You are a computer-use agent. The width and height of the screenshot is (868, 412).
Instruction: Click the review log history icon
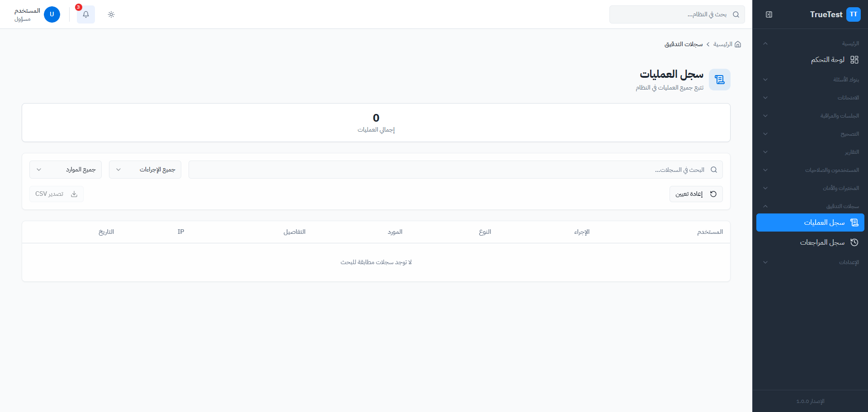(854, 242)
